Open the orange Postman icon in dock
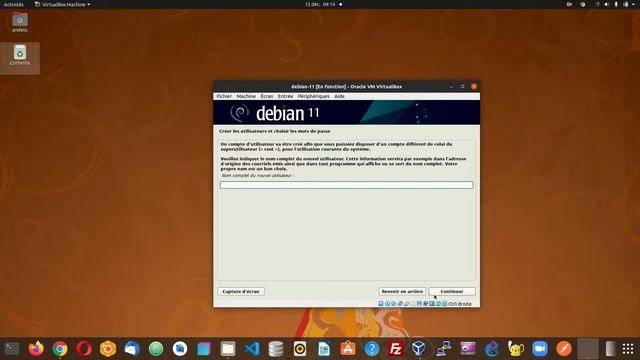This screenshot has width=640, height=360. [564, 349]
